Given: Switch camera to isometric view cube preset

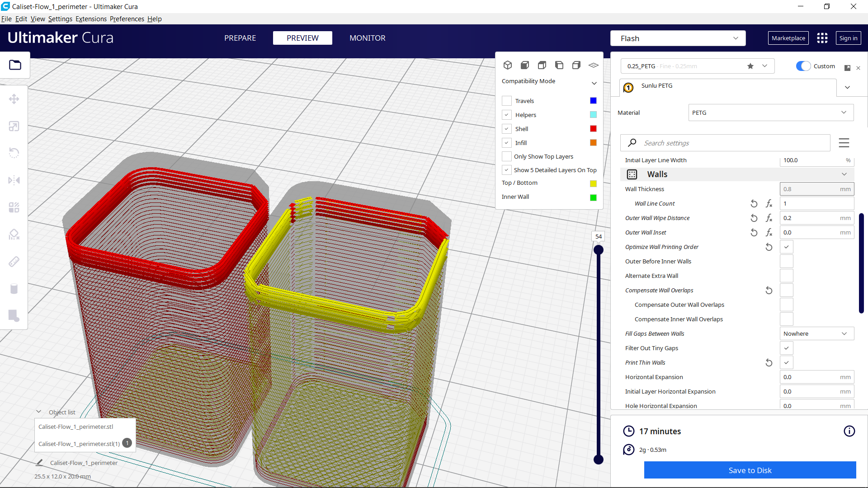Looking at the screenshot, I should [x=508, y=65].
